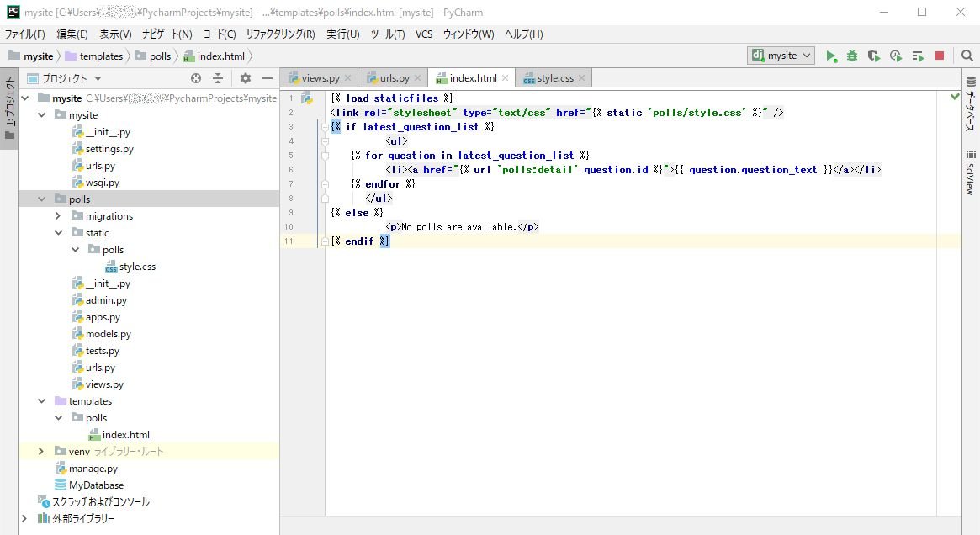The image size is (980, 535).
Task: Start debugging with the bug icon
Action: point(852,55)
